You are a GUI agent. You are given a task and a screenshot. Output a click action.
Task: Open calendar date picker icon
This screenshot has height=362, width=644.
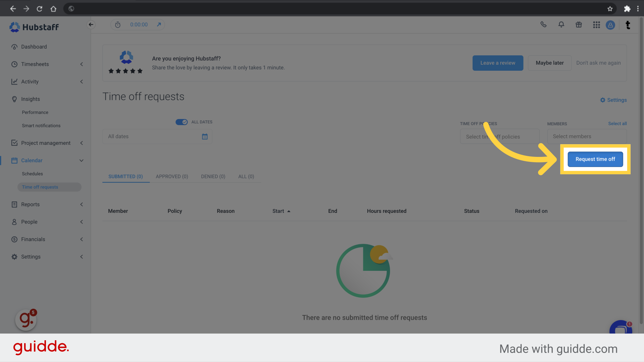pyautogui.click(x=205, y=136)
